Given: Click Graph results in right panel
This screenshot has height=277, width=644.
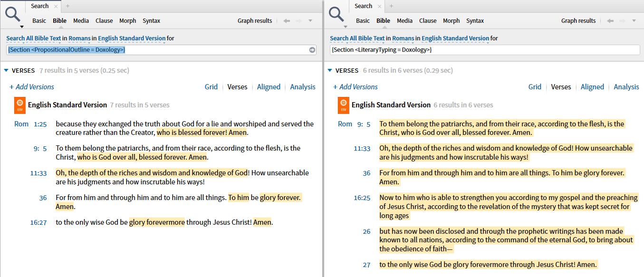Looking at the screenshot, I should [x=578, y=21].
